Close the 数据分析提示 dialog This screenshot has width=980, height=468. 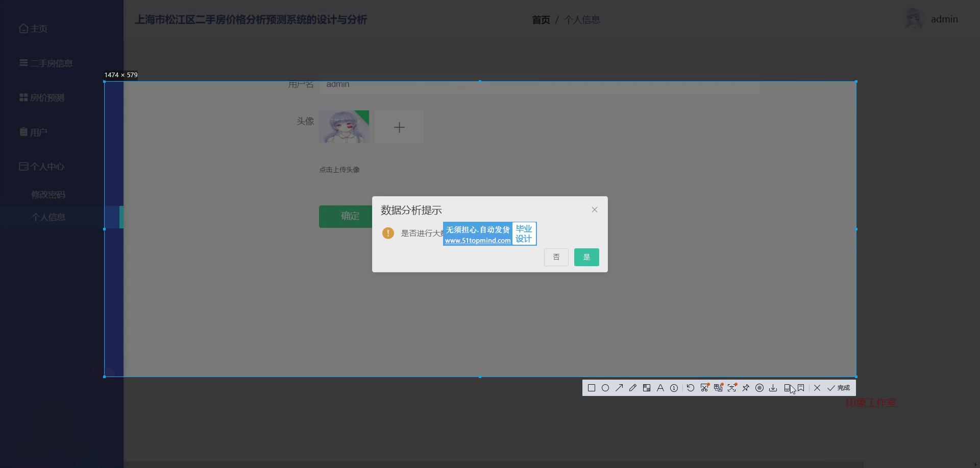pyautogui.click(x=595, y=209)
